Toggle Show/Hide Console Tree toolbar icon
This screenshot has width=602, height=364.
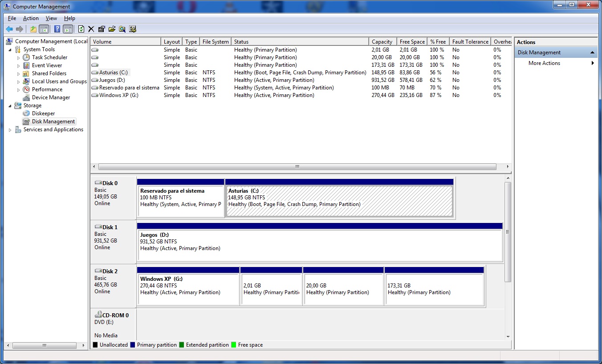click(44, 29)
